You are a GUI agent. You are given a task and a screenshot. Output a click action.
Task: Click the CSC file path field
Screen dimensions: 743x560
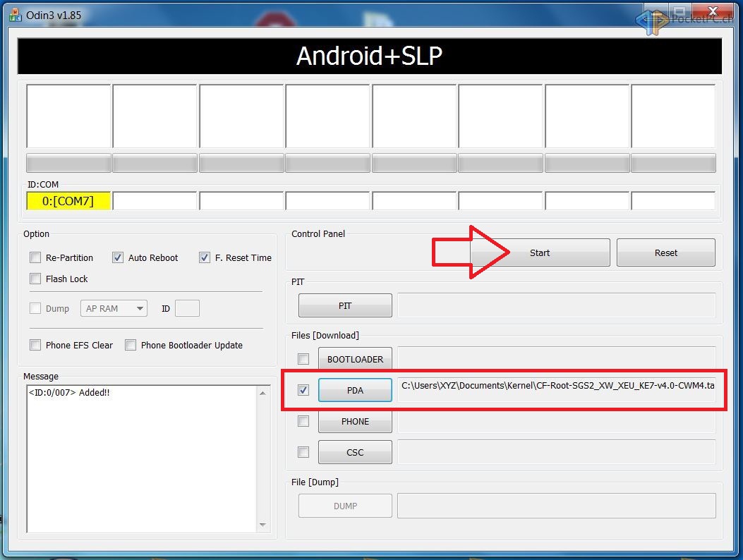point(556,452)
